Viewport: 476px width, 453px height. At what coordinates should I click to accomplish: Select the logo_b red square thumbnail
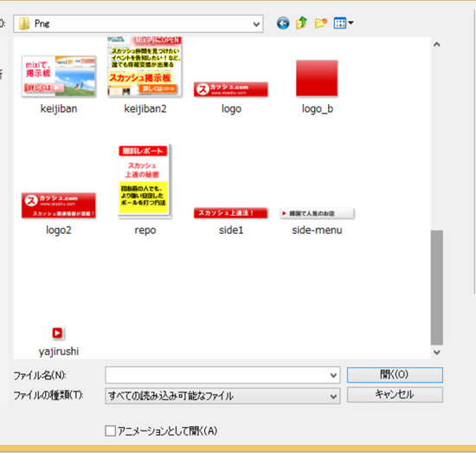click(317, 78)
